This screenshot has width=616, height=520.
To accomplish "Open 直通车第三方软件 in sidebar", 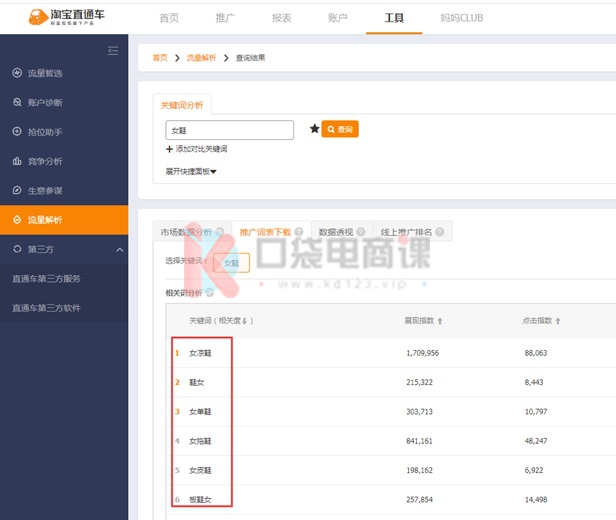I will [x=46, y=308].
